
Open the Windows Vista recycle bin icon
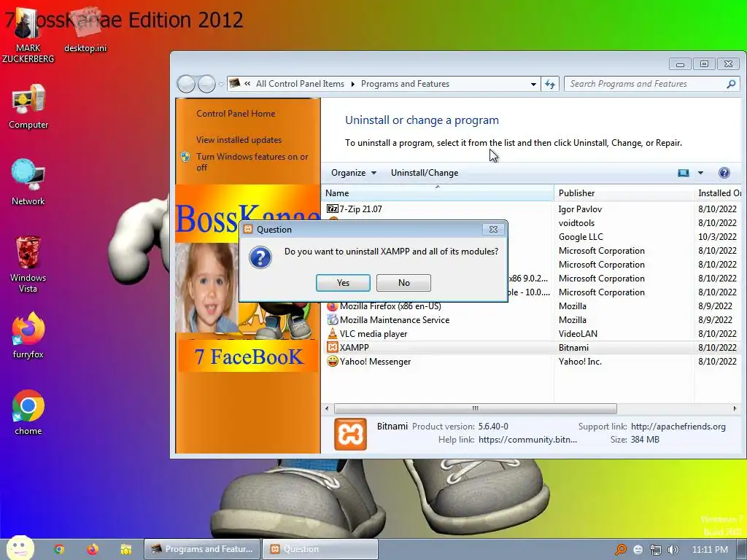(28, 263)
